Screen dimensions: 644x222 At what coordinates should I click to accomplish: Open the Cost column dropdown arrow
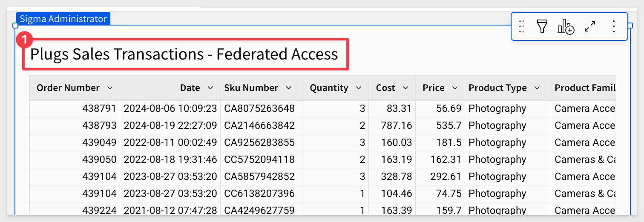(405, 88)
